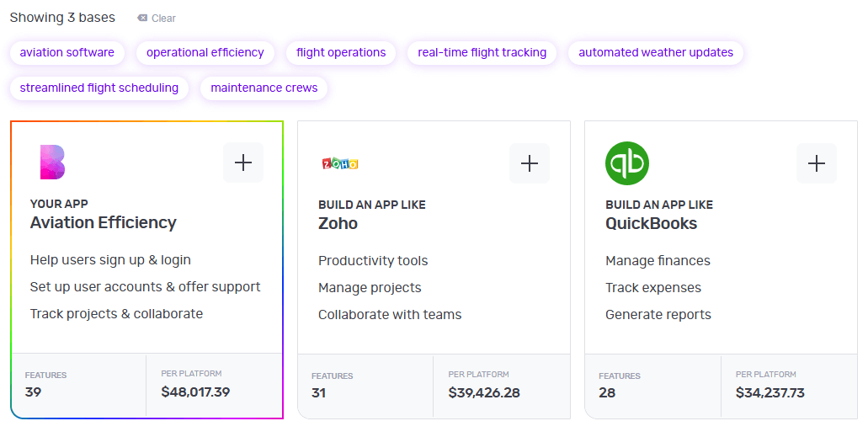This screenshot has width=868, height=437.
Task: Select the streamlined flight scheduling tag
Action: [x=99, y=88]
